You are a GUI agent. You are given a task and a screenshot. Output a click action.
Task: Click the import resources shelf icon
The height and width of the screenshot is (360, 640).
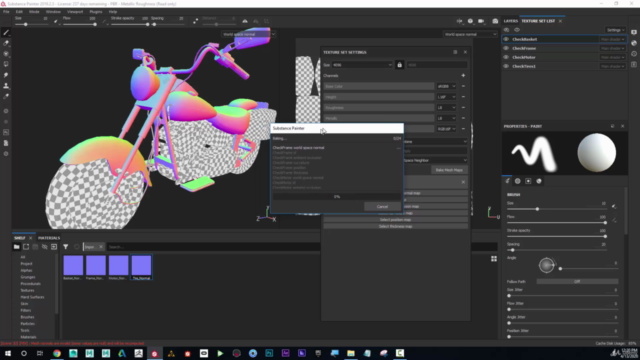point(54,247)
